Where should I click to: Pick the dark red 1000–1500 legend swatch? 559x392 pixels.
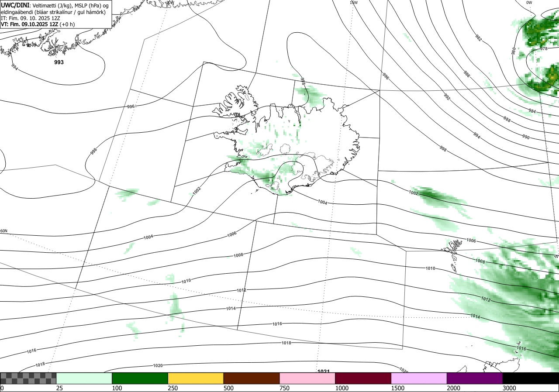(x=363, y=378)
